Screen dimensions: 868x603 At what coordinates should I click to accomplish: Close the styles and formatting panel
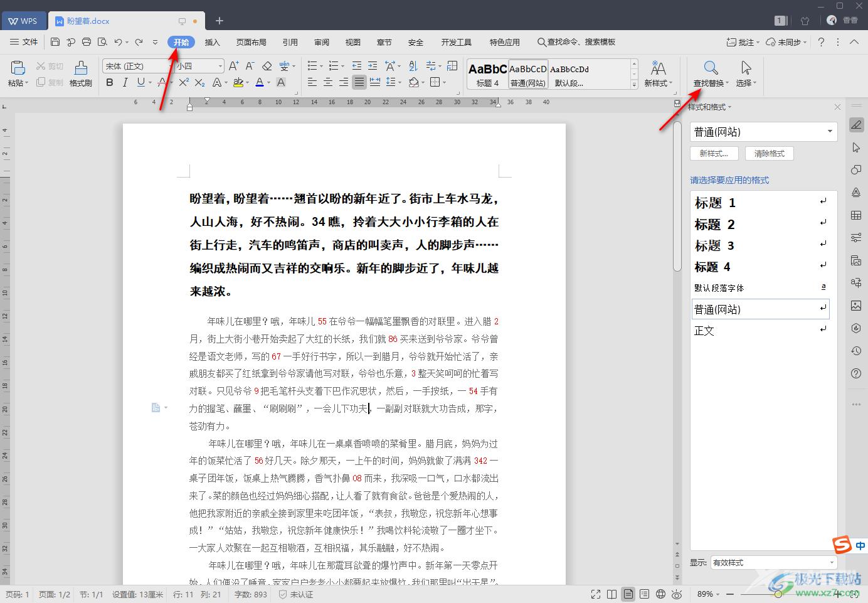coord(837,107)
